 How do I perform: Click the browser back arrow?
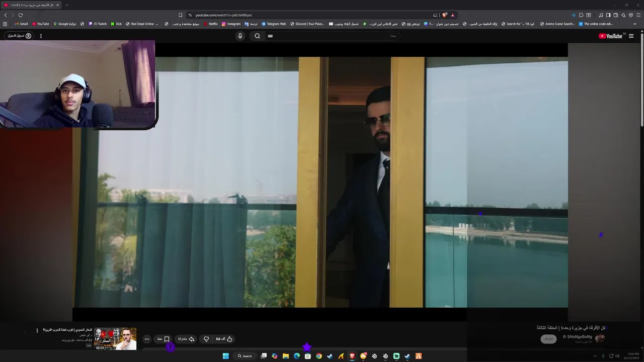coord(6,15)
